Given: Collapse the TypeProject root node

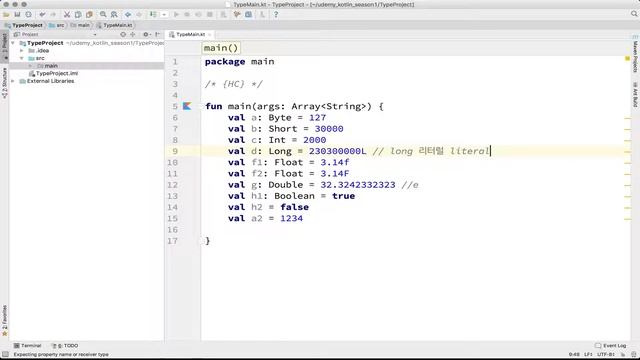Looking at the screenshot, I should pos(13,43).
